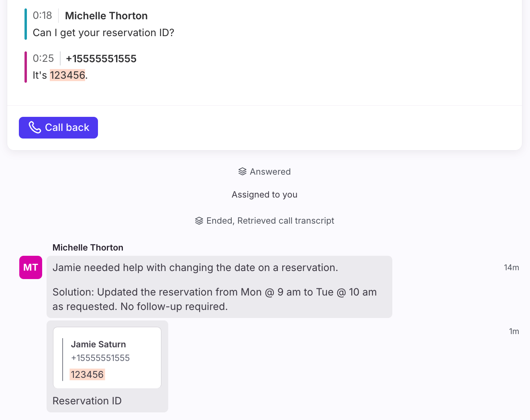Click Ended, Retrieved call transcript status

tap(270, 221)
